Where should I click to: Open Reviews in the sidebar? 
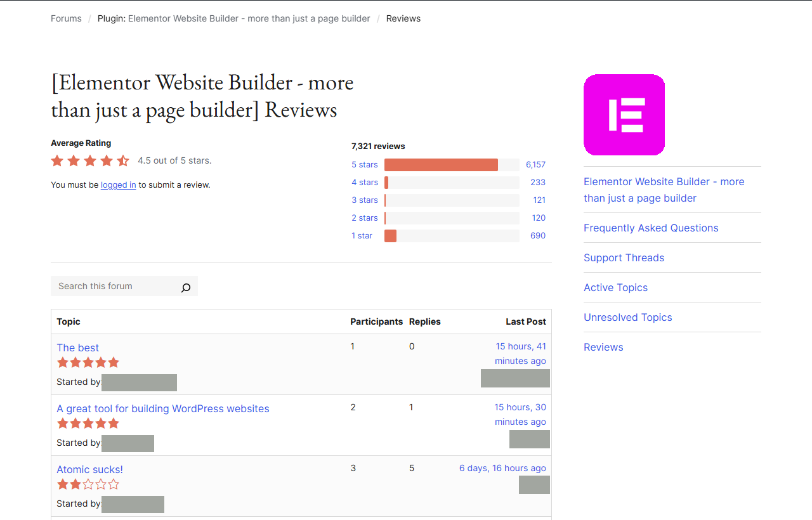click(x=603, y=347)
